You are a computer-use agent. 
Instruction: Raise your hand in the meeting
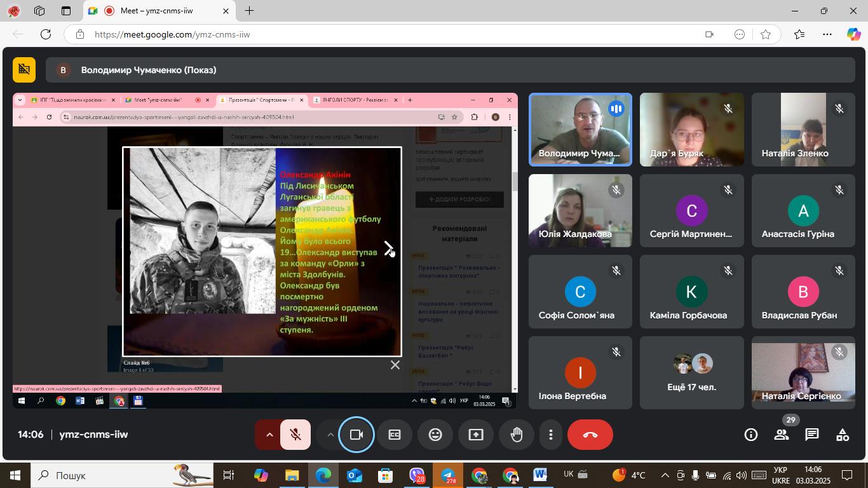517,435
